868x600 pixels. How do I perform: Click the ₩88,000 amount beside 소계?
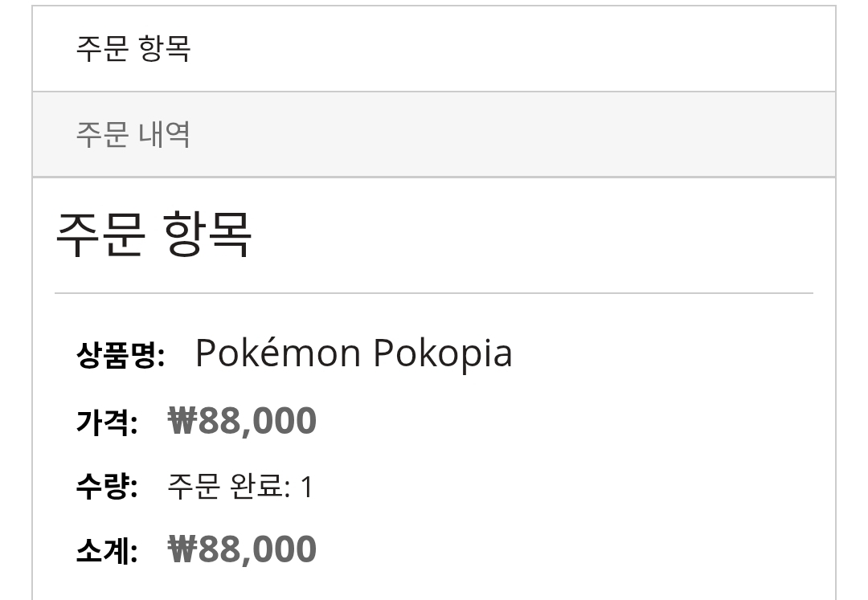pos(242,550)
